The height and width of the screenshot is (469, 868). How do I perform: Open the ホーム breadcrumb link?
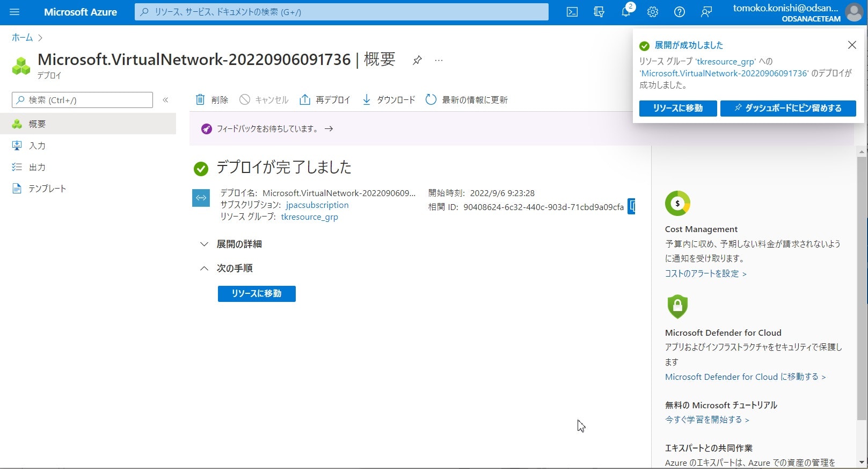point(23,38)
